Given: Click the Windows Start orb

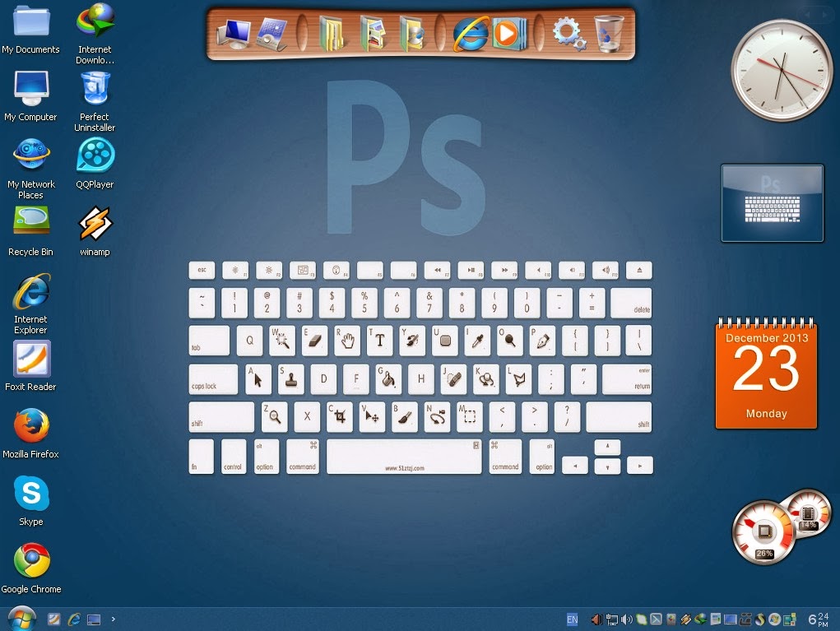Looking at the screenshot, I should click(x=22, y=619).
